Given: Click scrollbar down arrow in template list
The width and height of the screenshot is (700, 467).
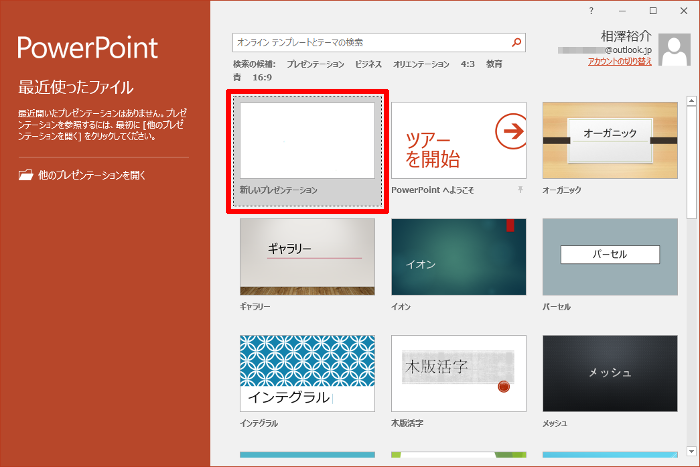Looking at the screenshot, I should click(x=691, y=451).
